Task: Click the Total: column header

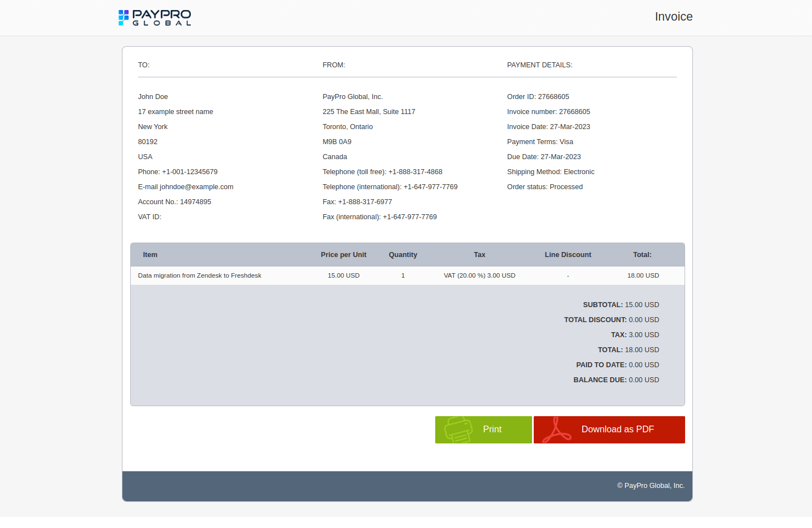Action: coord(642,255)
